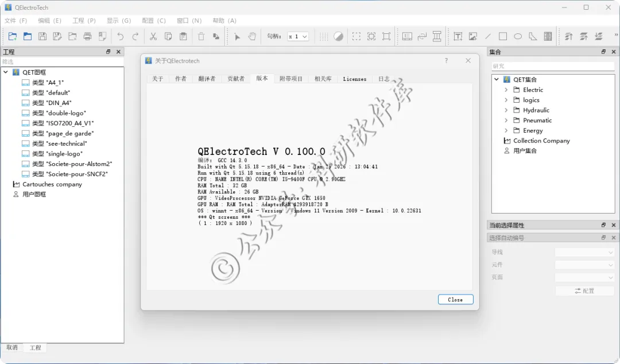Toggle the grid display dots icon
The width and height of the screenshot is (620, 364).
pos(323,36)
